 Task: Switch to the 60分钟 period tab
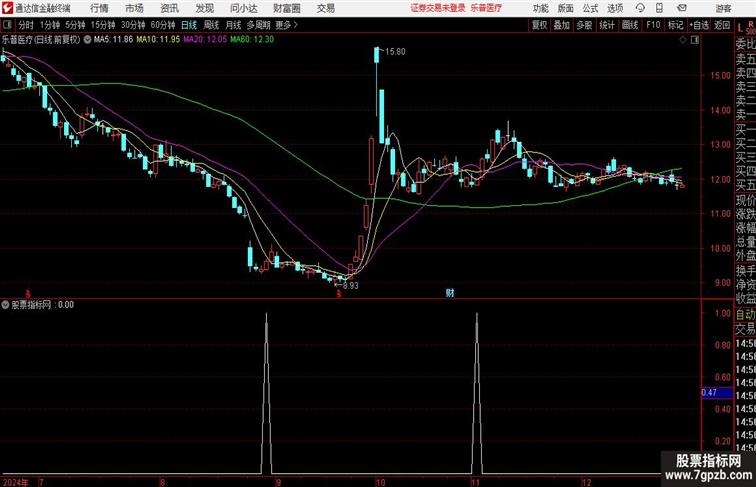(163, 25)
